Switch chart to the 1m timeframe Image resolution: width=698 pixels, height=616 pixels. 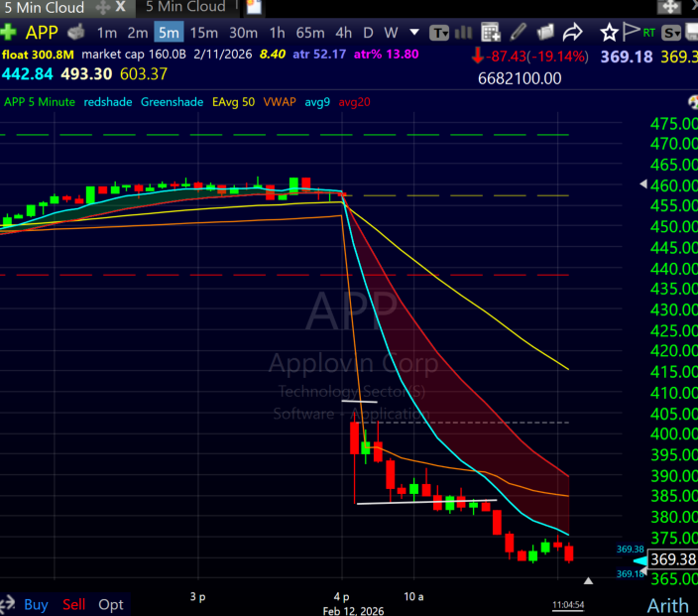(107, 33)
